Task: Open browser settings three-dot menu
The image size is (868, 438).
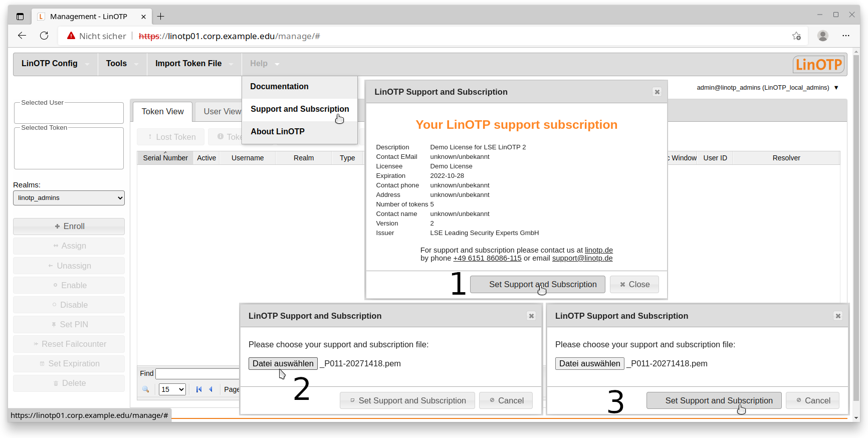Action: [846, 36]
